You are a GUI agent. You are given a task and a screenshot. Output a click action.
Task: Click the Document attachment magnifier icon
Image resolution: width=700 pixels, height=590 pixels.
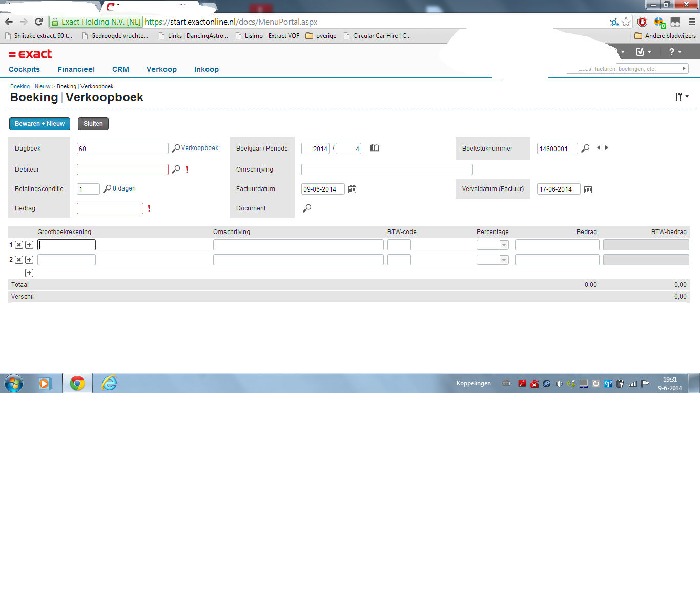(307, 208)
